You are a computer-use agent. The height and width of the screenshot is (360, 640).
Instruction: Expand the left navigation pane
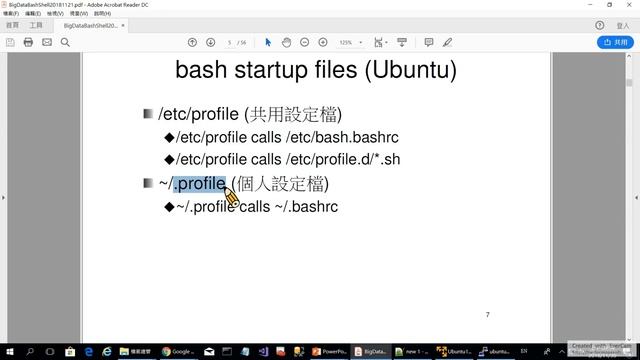[x=3, y=198]
